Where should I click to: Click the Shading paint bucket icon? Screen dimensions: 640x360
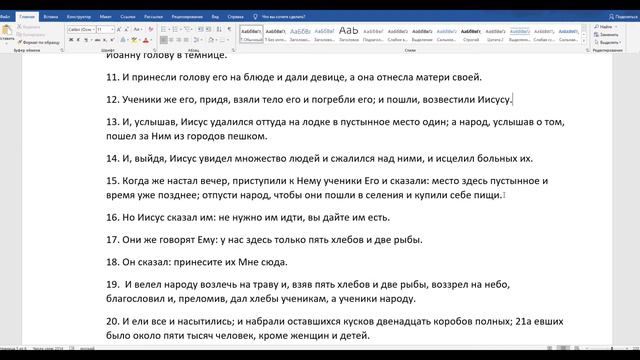(211, 40)
